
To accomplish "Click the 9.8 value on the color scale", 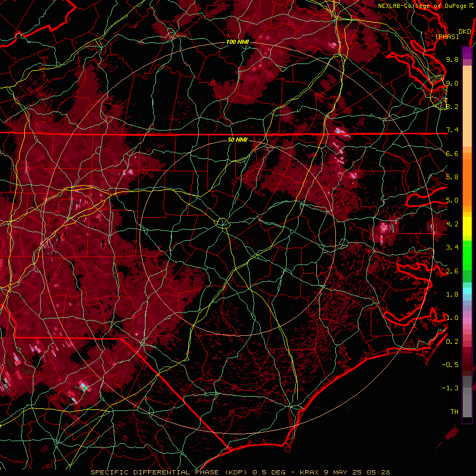I will (x=452, y=59).
